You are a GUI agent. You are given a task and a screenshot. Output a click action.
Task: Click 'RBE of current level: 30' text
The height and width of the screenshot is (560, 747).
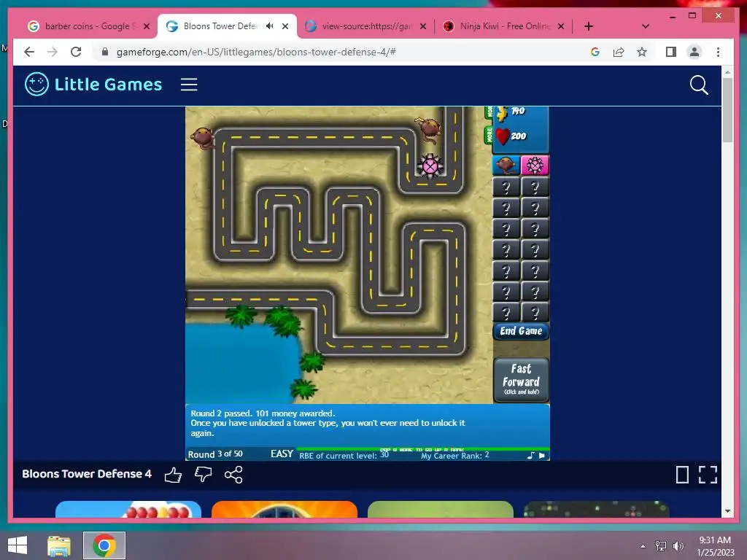click(344, 455)
